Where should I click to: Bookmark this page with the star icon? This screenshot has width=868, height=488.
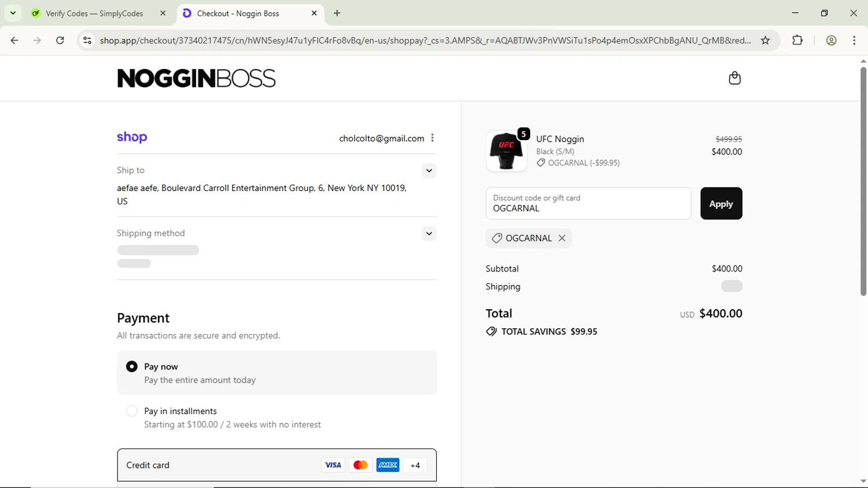pos(766,41)
